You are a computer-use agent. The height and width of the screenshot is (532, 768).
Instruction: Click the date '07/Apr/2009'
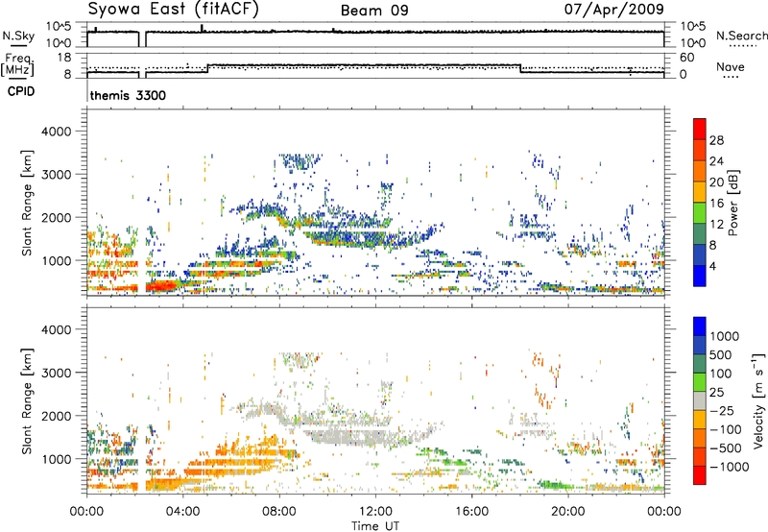click(x=614, y=9)
